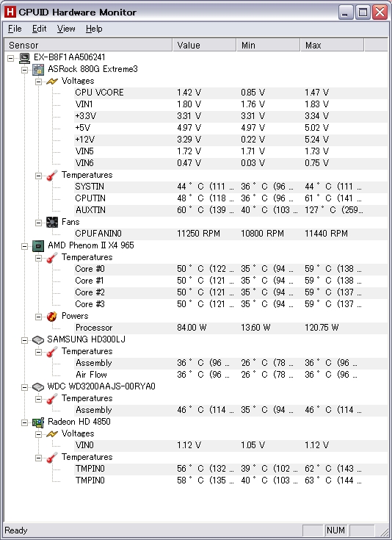
Task: Click the AMD Phenom II X4 965 processor icon
Action: tap(38, 245)
